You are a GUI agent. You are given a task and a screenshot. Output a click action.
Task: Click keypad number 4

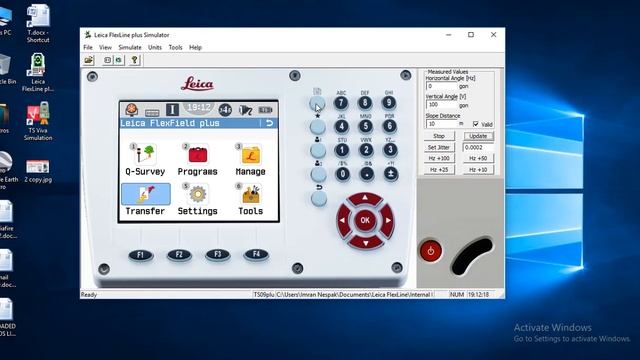(x=341, y=127)
